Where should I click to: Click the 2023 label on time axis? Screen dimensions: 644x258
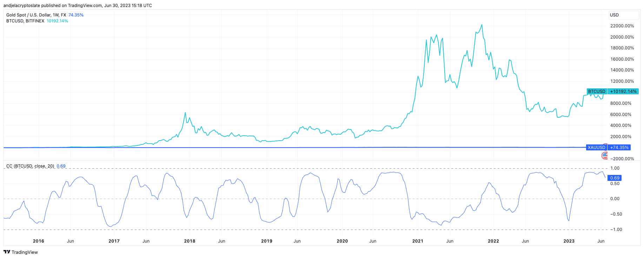pyautogui.click(x=569, y=241)
